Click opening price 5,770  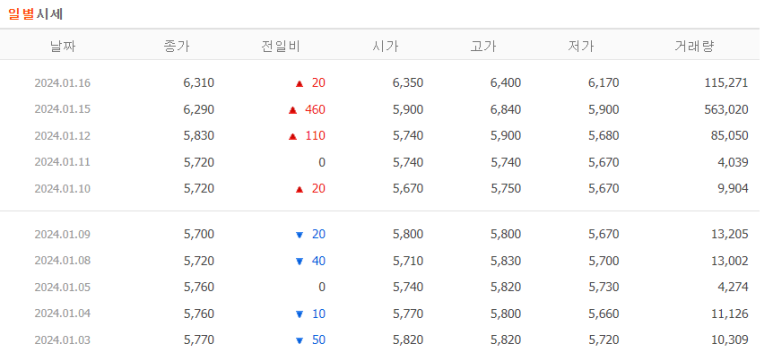(408, 314)
